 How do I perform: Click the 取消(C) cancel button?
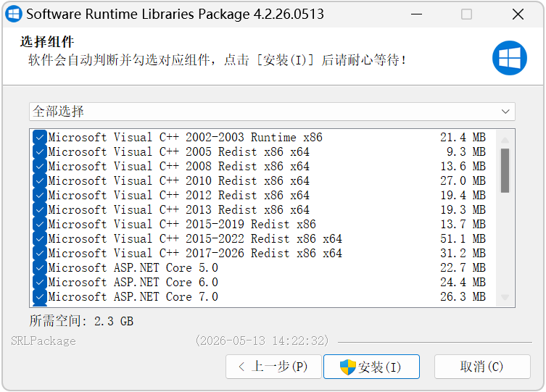(x=482, y=367)
